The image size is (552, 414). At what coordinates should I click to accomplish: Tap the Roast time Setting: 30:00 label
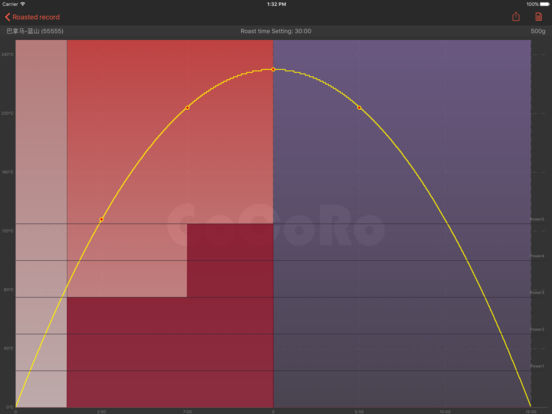pyautogui.click(x=276, y=31)
